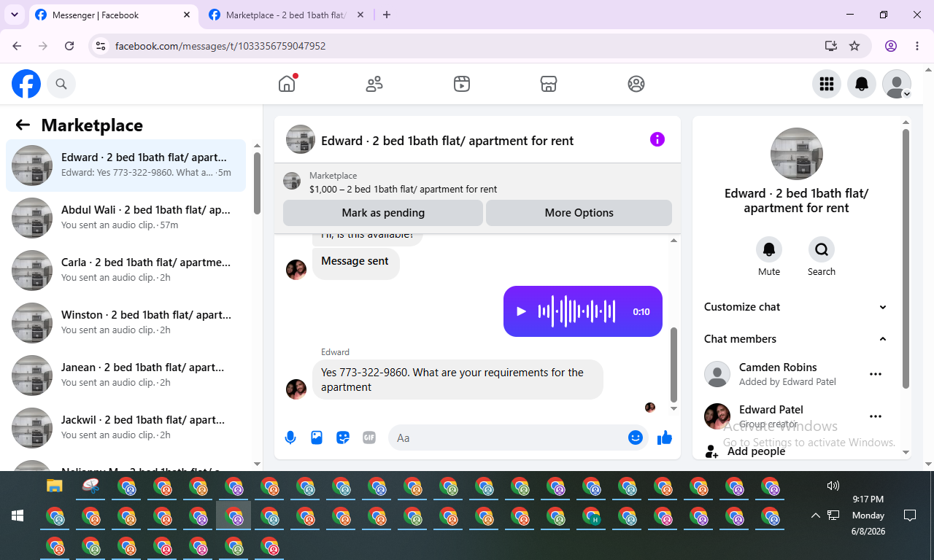This screenshot has width=934, height=560.
Task: Open options for Camden Robins member
Action: point(876,374)
